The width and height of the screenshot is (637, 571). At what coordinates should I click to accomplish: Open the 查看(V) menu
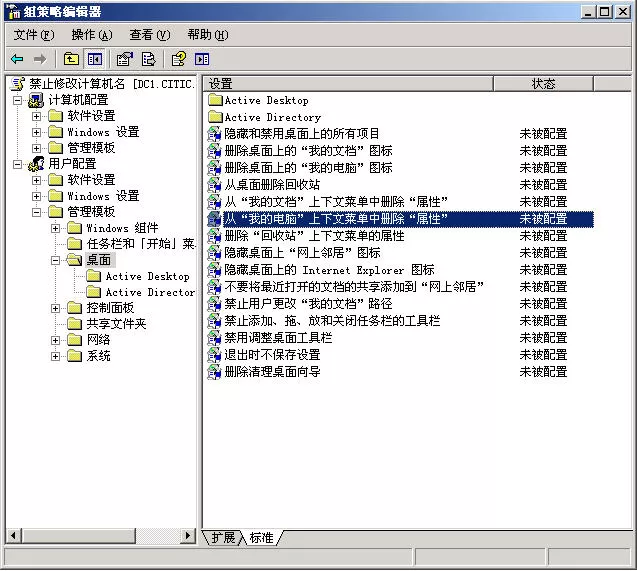(149, 35)
